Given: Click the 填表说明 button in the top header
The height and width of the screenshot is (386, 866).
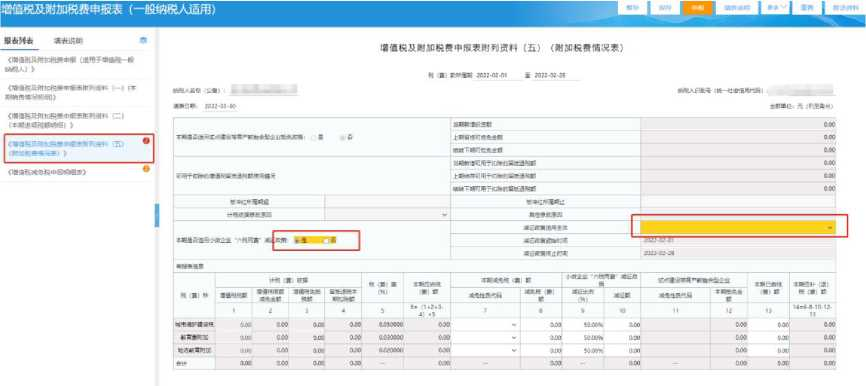Looking at the screenshot, I should click(x=738, y=8).
